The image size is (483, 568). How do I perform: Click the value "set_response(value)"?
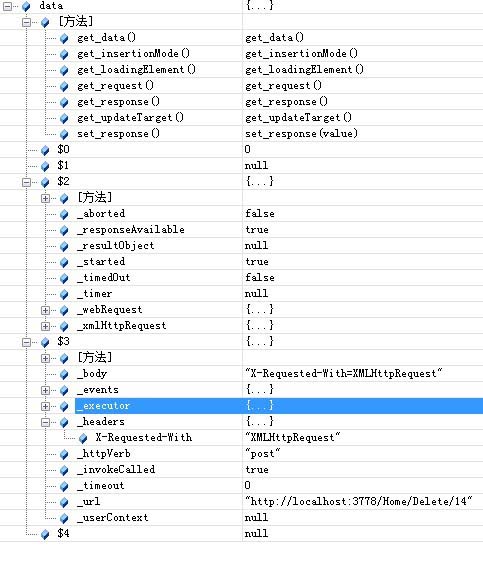[x=301, y=134]
